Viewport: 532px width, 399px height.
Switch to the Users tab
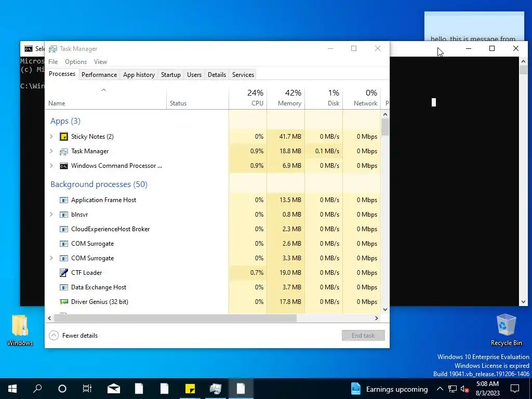[x=194, y=75]
